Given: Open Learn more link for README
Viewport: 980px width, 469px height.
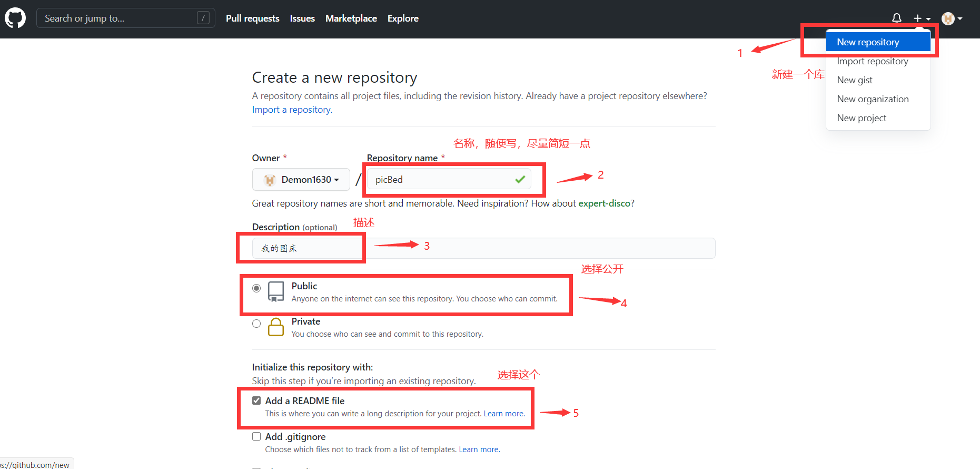Looking at the screenshot, I should 504,414.
